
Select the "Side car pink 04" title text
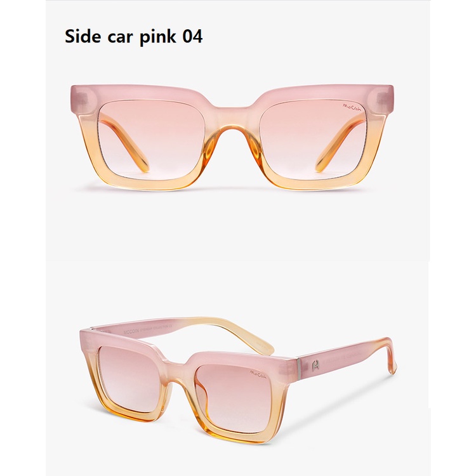pyautogui.click(x=133, y=37)
